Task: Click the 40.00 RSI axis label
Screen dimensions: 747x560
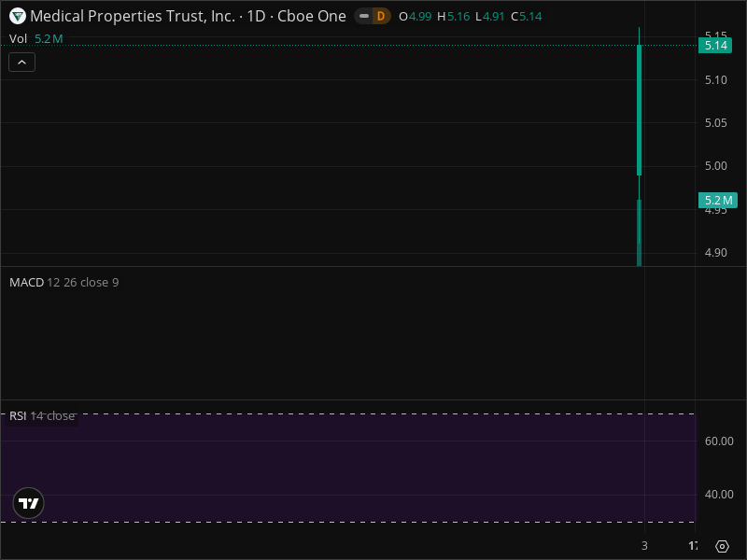Action: (x=719, y=495)
